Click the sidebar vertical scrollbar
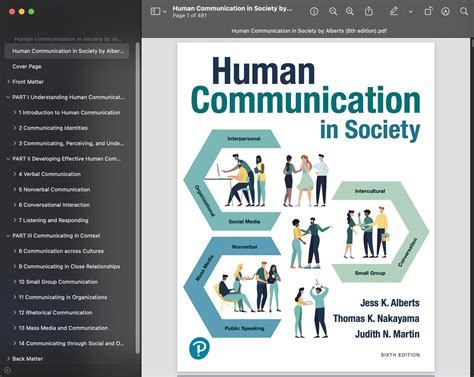Screen dimensions: 474x377 tap(137, 198)
